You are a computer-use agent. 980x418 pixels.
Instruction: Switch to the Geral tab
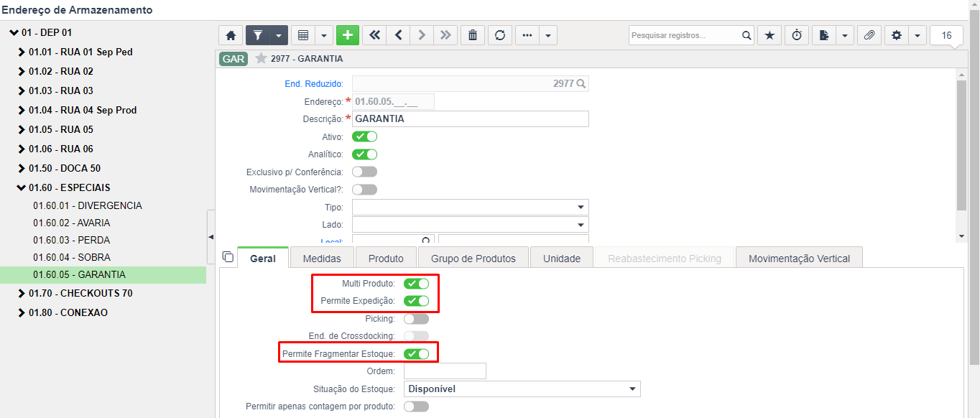[x=263, y=258]
